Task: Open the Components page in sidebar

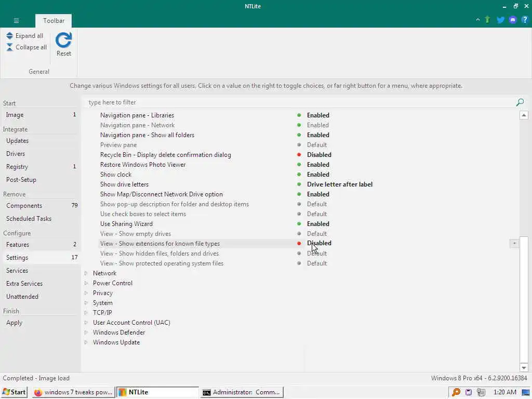Action: (40, 206)
